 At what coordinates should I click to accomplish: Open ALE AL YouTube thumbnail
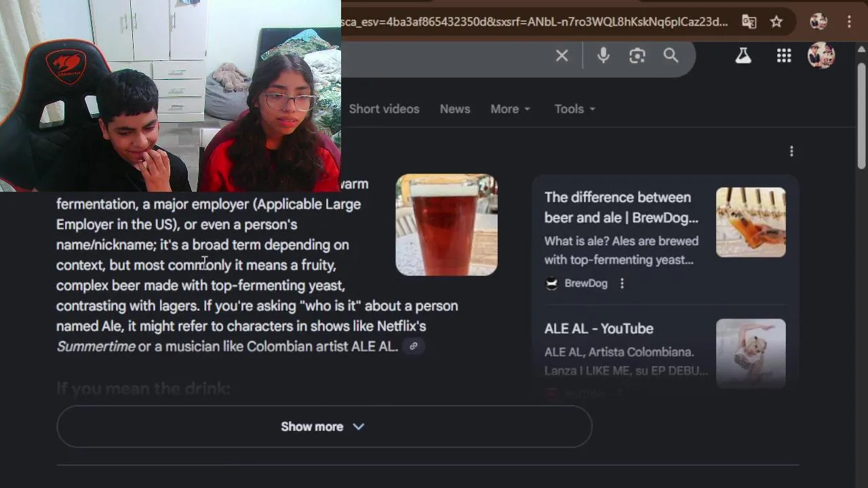751,353
